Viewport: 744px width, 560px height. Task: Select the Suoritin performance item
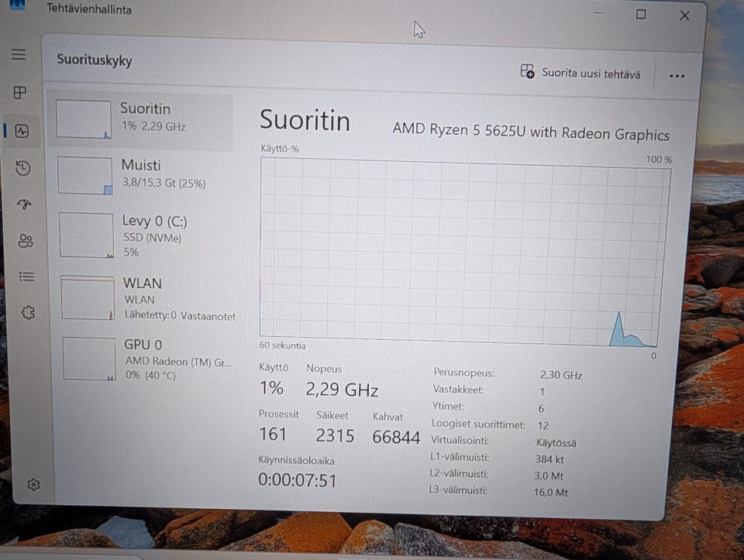tap(142, 120)
